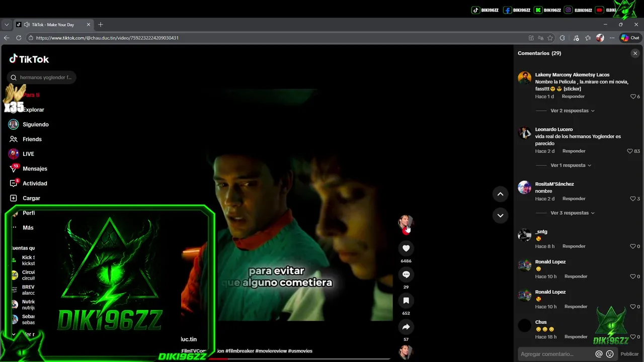Click the TikTok logo
The width and height of the screenshot is (644, 362).
[x=29, y=59]
